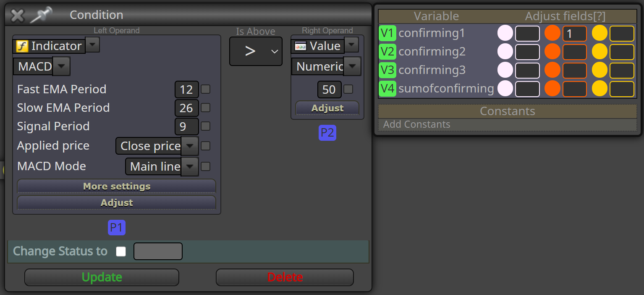Tick the Fast EMA Period checkbox

coord(206,89)
